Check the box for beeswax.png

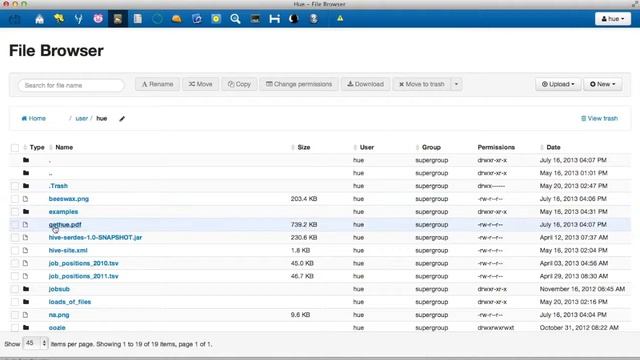(x=15, y=199)
